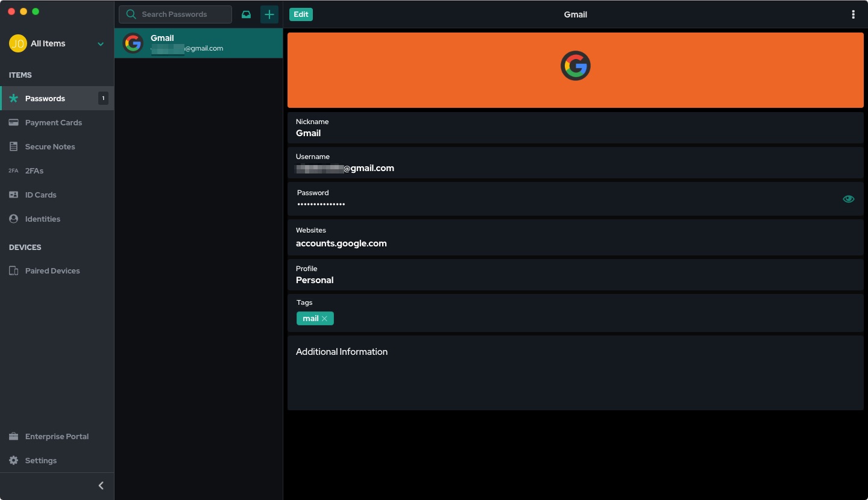Viewport: 868px width, 500px height.
Task: Click the DEVICES section header
Action: 25,248
